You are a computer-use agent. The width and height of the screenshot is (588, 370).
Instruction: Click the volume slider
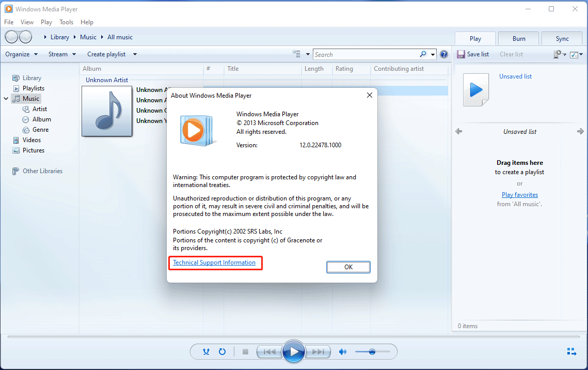372,351
